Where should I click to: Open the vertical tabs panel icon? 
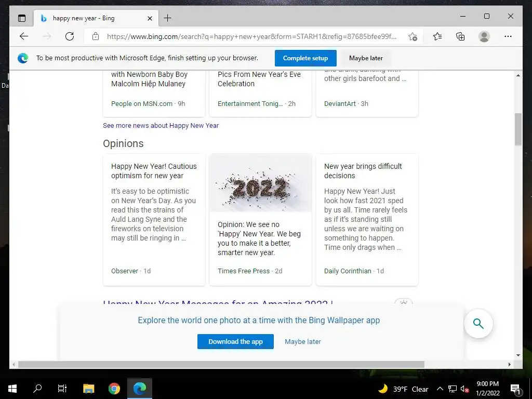22,18
